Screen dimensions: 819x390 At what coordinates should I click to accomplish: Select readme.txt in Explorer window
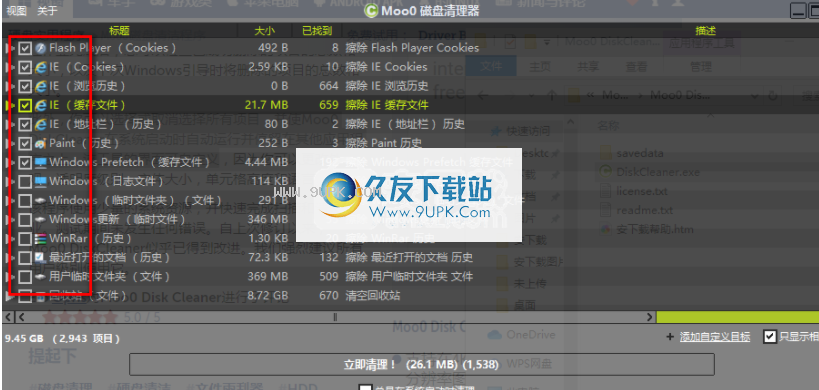pos(645,210)
